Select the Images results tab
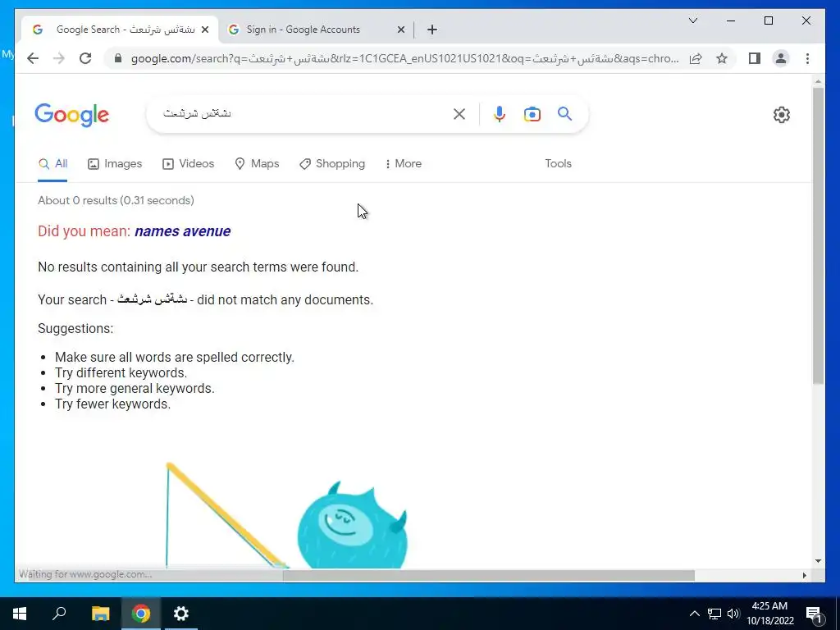This screenshot has height=630, width=840. tap(115, 164)
